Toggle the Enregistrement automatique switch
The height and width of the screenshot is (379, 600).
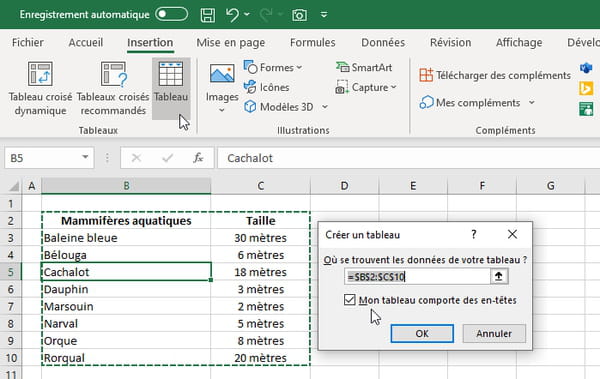[171, 14]
